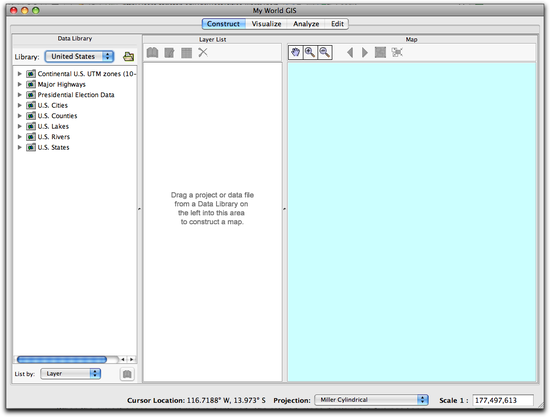
Task: Open the List by Layer dropdown
Action: [71, 374]
